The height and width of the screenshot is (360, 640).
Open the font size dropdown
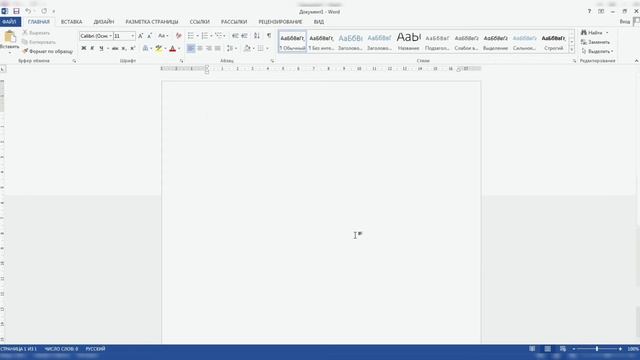[x=132, y=36]
